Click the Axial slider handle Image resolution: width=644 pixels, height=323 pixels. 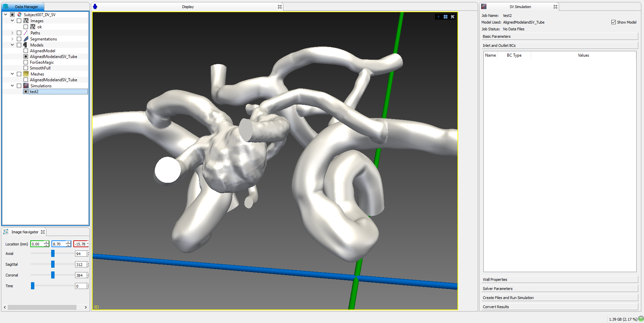click(x=53, y=253)
